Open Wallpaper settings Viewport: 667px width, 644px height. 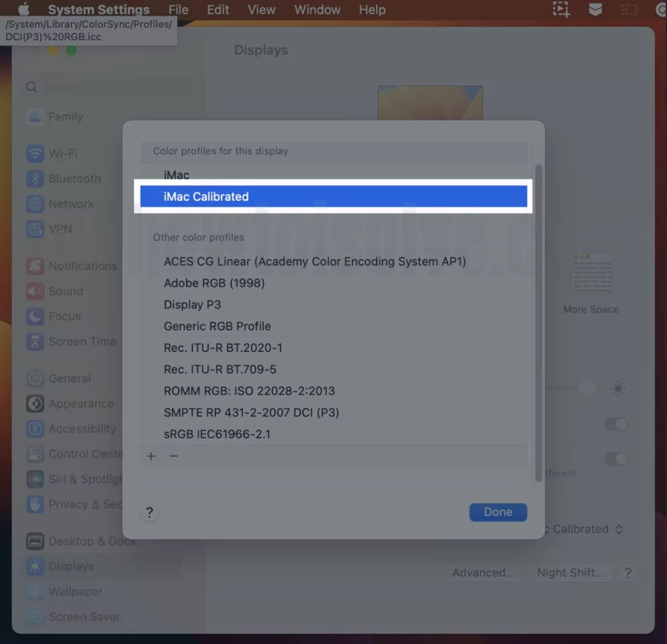point(72,592)
